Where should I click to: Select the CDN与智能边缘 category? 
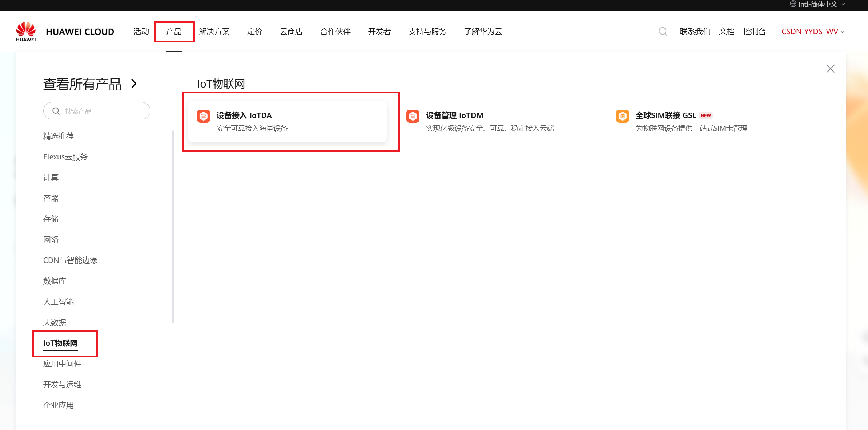(x=71, y=260)
